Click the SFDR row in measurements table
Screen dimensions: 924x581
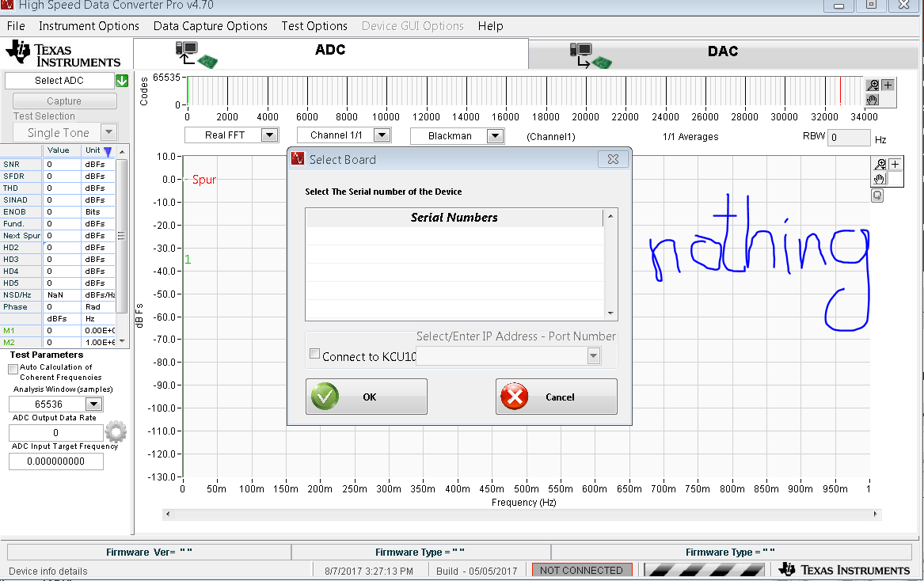click(x=58, y=177)
